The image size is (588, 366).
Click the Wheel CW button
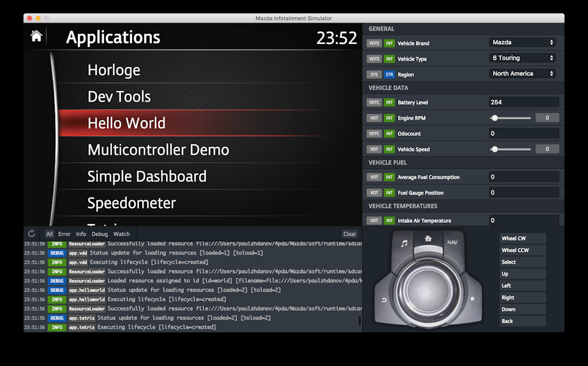coord(522,238)
